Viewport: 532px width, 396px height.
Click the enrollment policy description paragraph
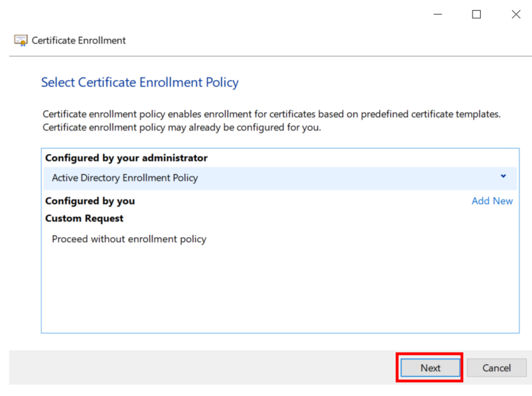(x=272, y=115)
